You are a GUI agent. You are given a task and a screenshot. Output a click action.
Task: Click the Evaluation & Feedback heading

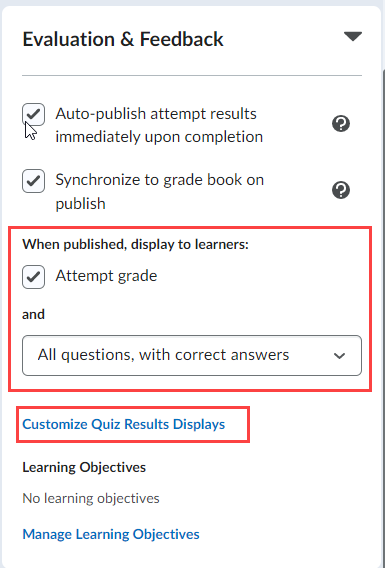click(123, 39)
